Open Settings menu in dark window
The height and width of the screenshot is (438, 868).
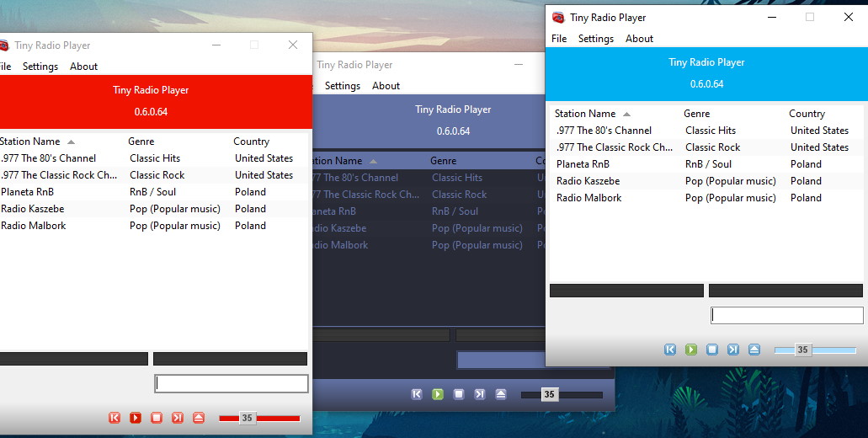pyautogui.click(x=343, y=86)
